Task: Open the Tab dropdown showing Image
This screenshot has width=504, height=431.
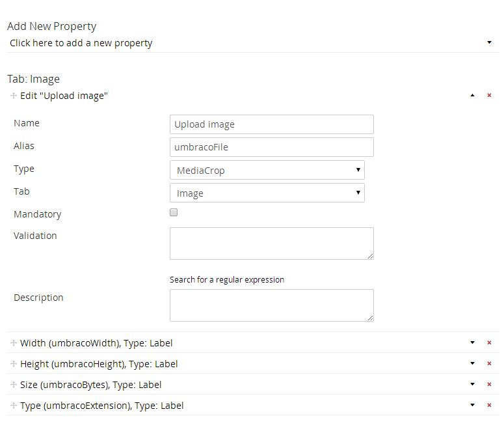Action: click(267, 193)
